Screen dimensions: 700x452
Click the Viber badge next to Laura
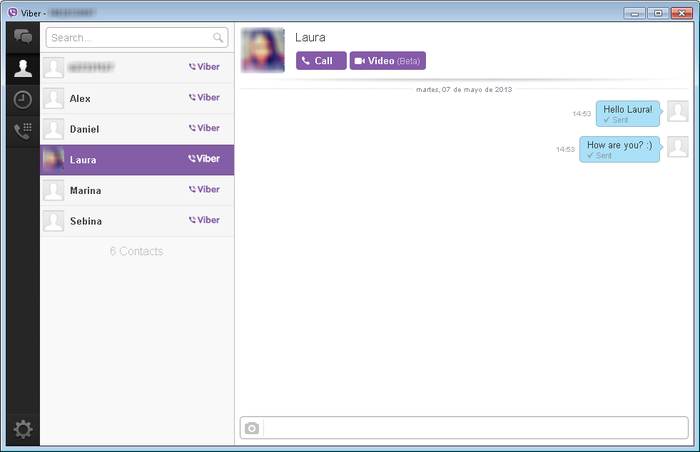(204, 159)
